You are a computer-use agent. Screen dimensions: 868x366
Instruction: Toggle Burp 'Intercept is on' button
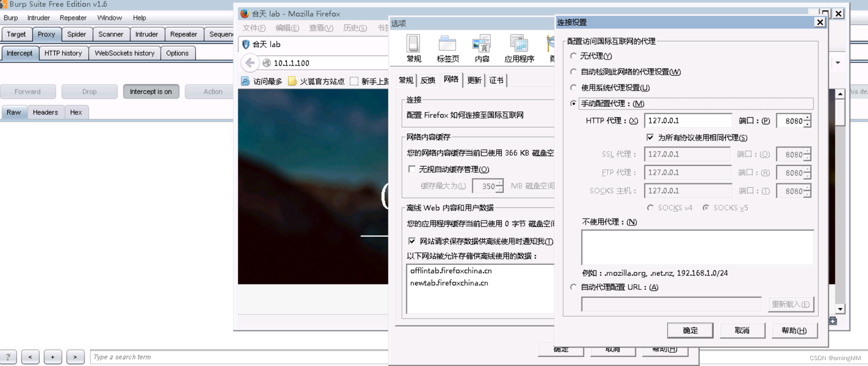click(151, 92)
